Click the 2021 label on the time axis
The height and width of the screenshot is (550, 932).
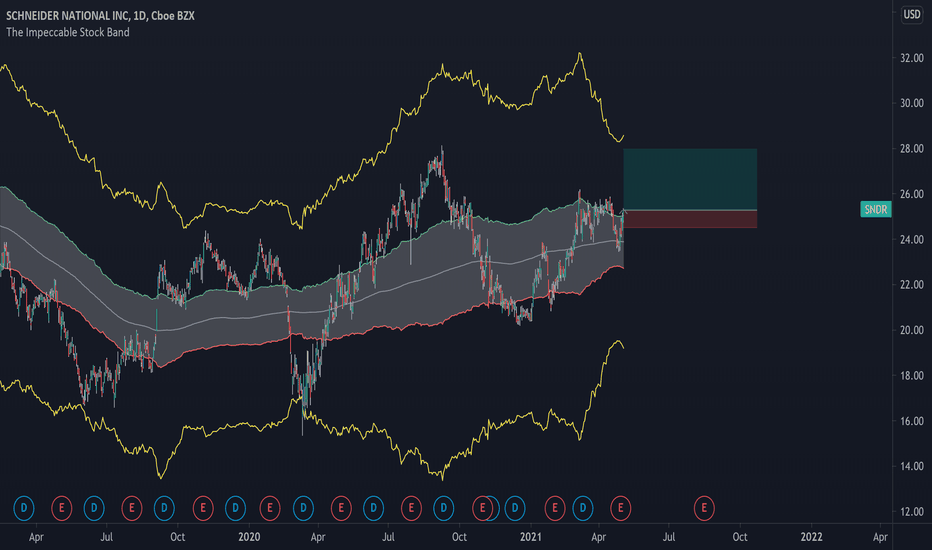[x=531, y=537]
